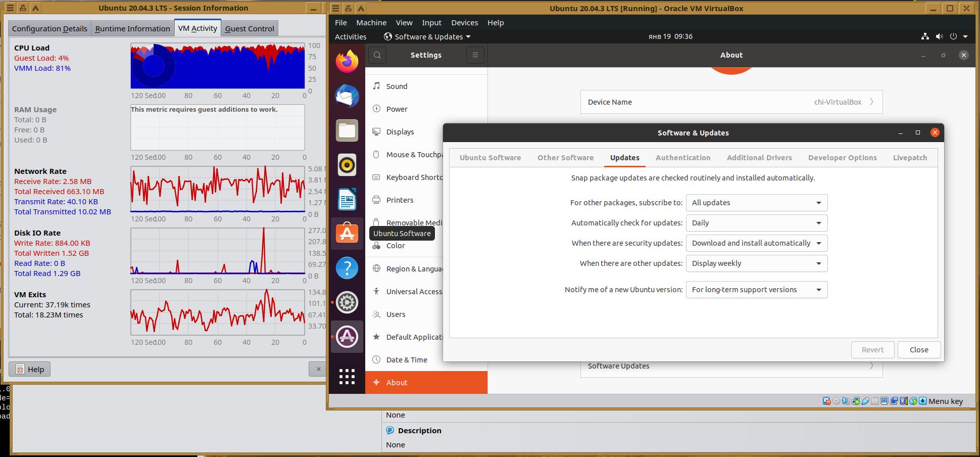Open the Files manager dock icon

click(x=347, y=130)
